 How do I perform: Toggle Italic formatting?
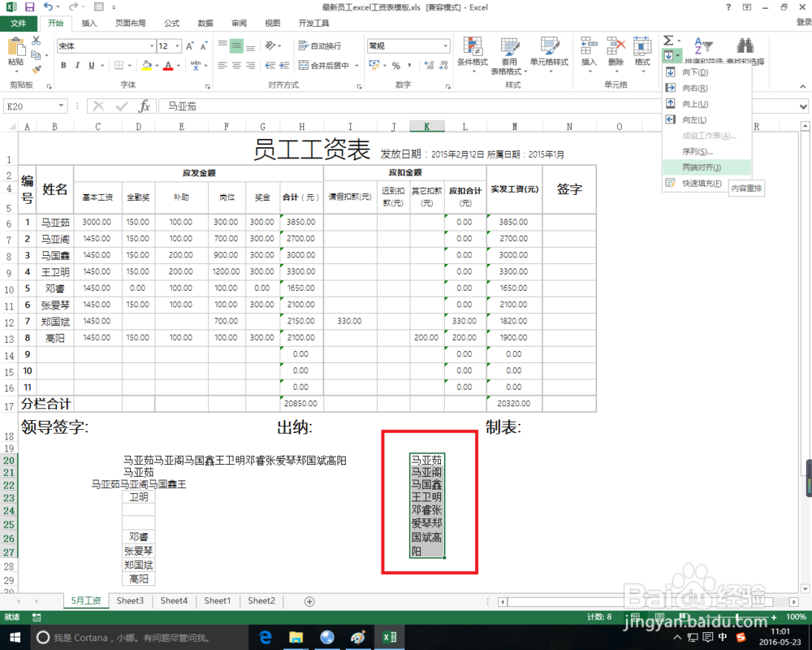[77, 65]
